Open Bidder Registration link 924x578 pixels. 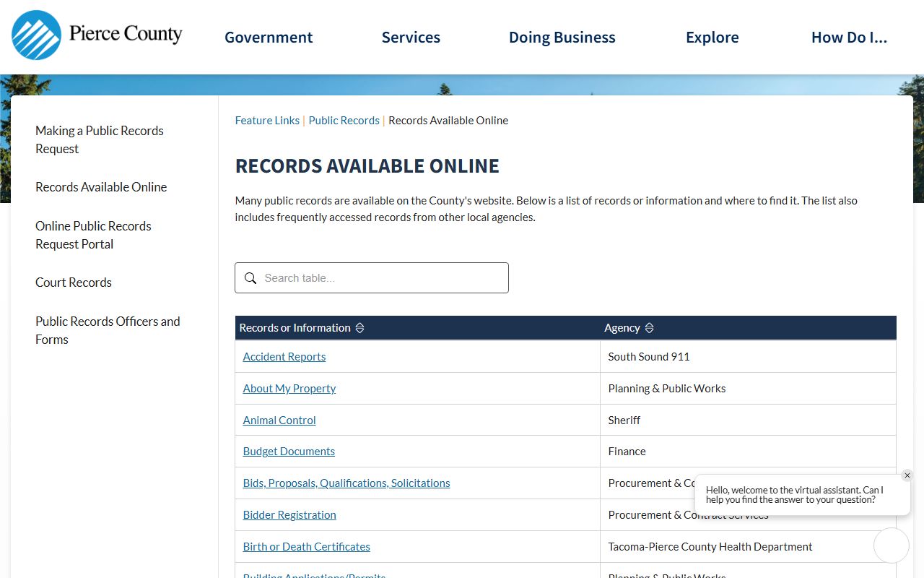(289, 515)
